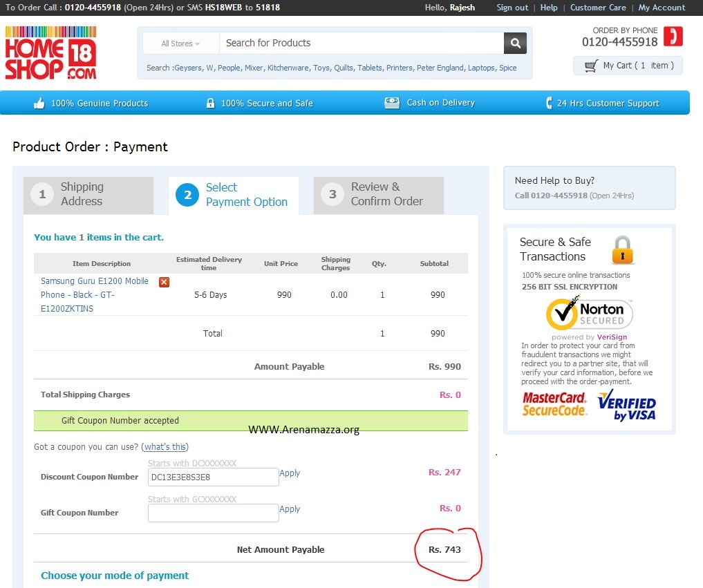703x588 pixels.
Task: Click the Rs. 247 discount value
Action: [444, 473]
